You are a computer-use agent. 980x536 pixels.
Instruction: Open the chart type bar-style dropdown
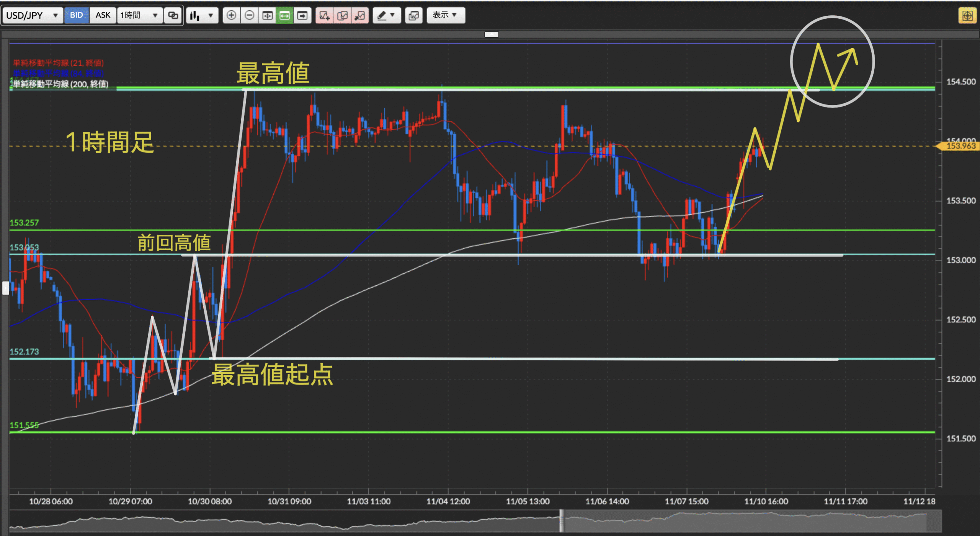202,15
